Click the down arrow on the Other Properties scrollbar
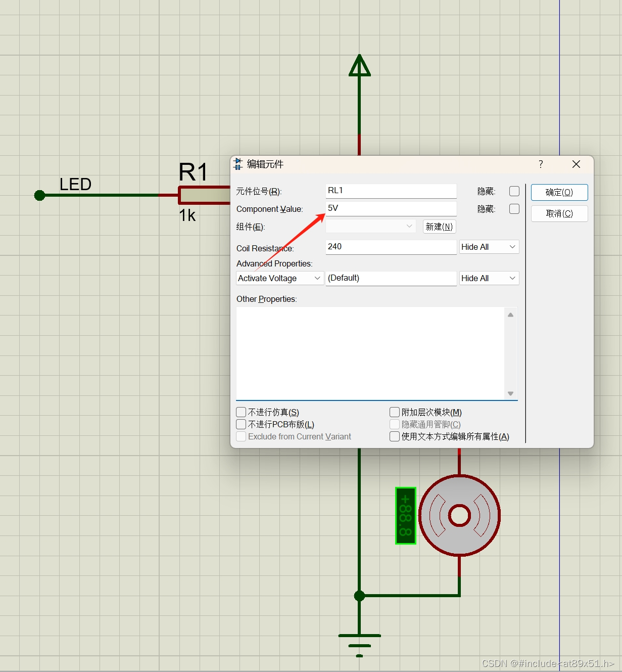 click(510, 393)
